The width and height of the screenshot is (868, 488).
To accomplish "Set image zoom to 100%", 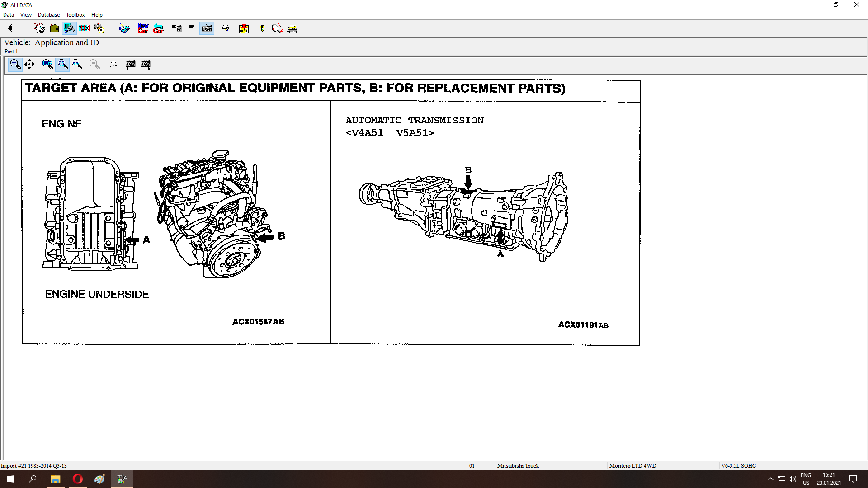I will point(47,64).
